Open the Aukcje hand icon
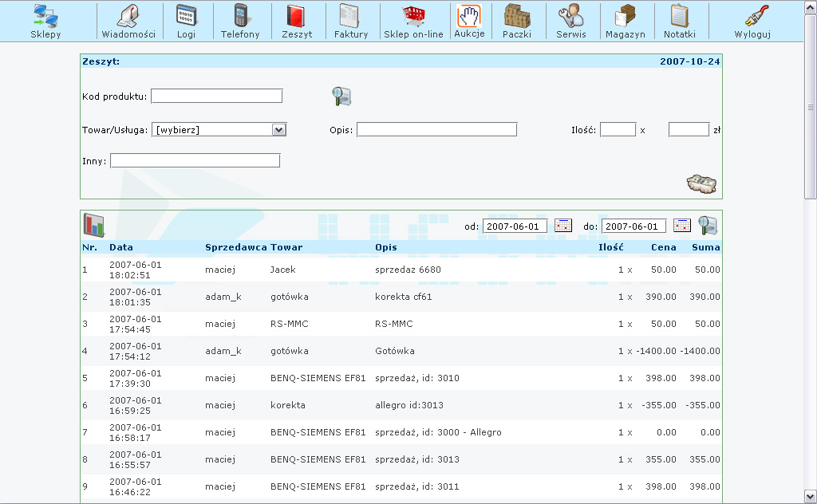The height and width of the screenshot is (504, 817). pyautogui.click(x=469, y=16)
